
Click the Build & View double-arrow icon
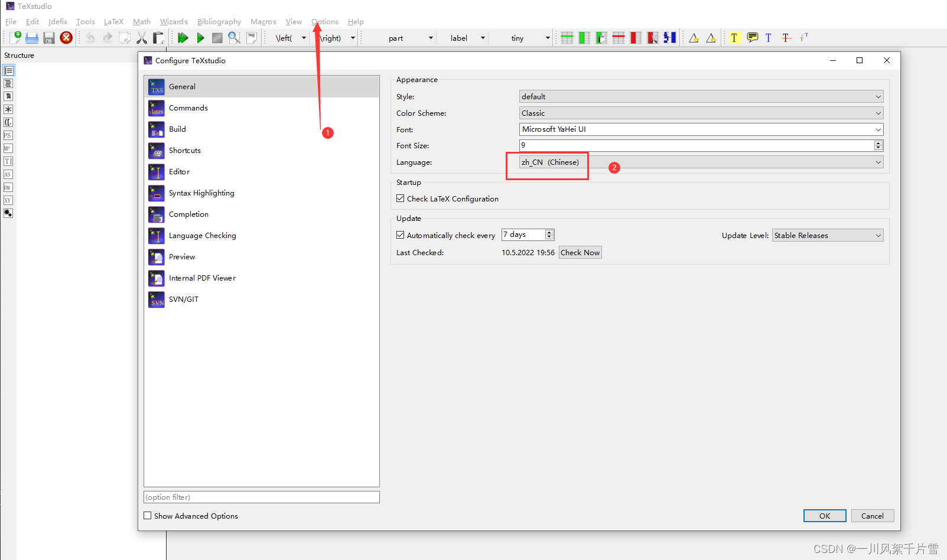click(x=183, y=38)
